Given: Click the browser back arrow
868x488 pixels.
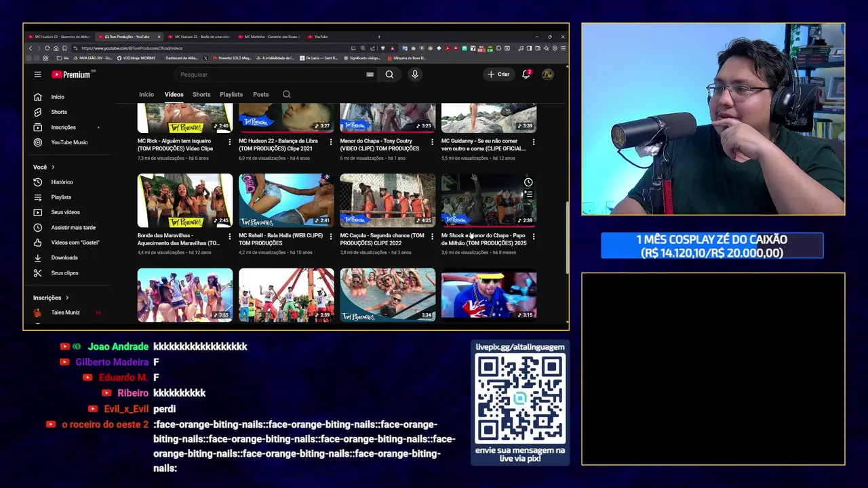Looking at the screenshot, I should 30,48.
